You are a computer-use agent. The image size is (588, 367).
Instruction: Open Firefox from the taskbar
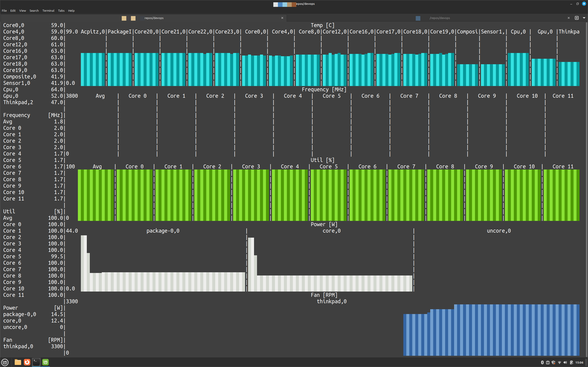coord(27,362)
